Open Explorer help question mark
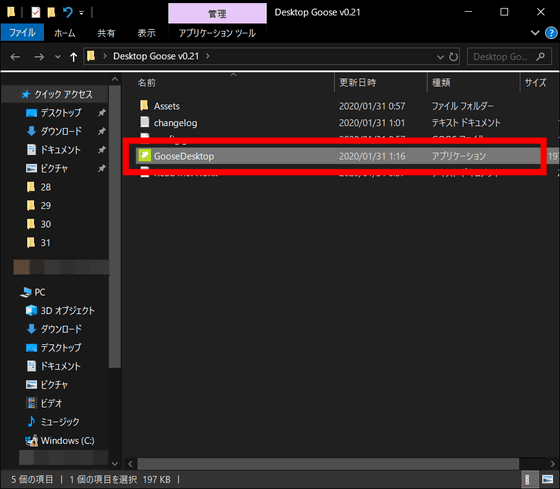This screenshot has height=489, width=560. pyautogui.click(x=551, y=33)
